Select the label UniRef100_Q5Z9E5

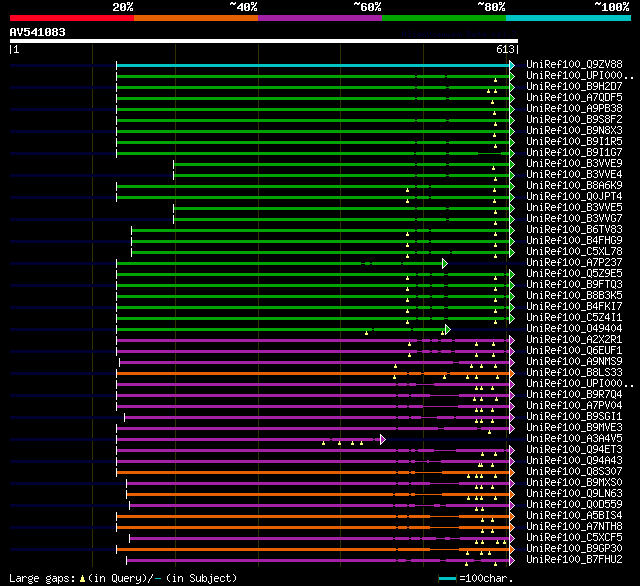(x=574, y=274)
